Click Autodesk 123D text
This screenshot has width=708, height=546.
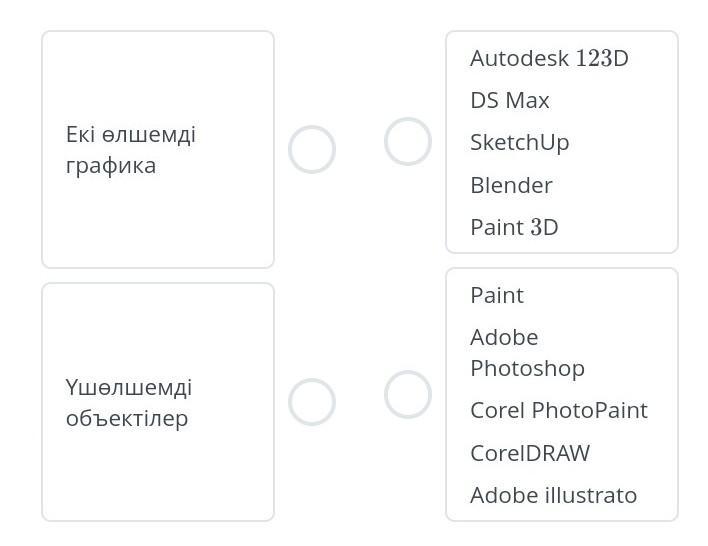549,58
